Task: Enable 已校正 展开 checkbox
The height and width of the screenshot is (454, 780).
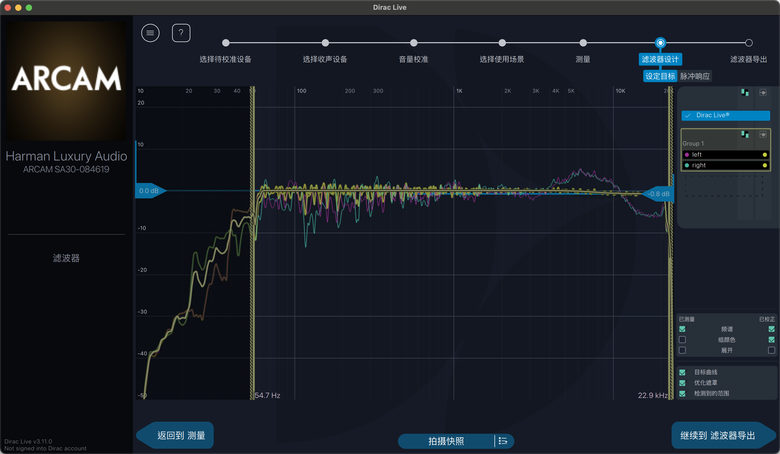Action: [x=772, y=350]
